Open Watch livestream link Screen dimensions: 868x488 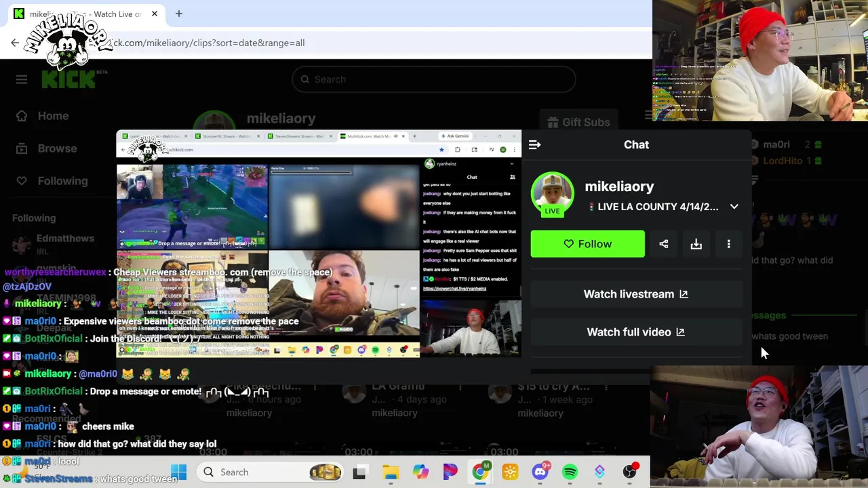635,294
